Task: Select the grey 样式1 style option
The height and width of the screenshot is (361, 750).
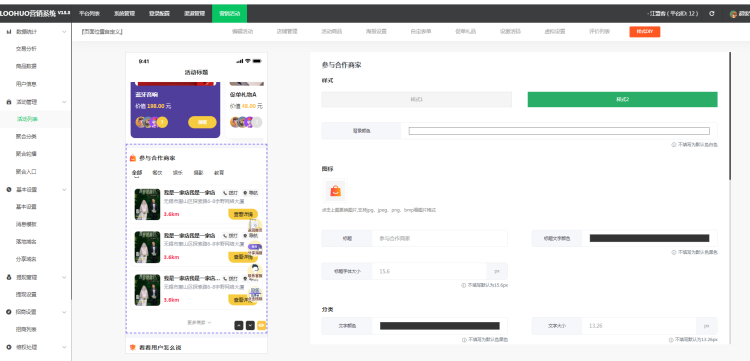Action: pyautogui.click(x=417, y=99)
